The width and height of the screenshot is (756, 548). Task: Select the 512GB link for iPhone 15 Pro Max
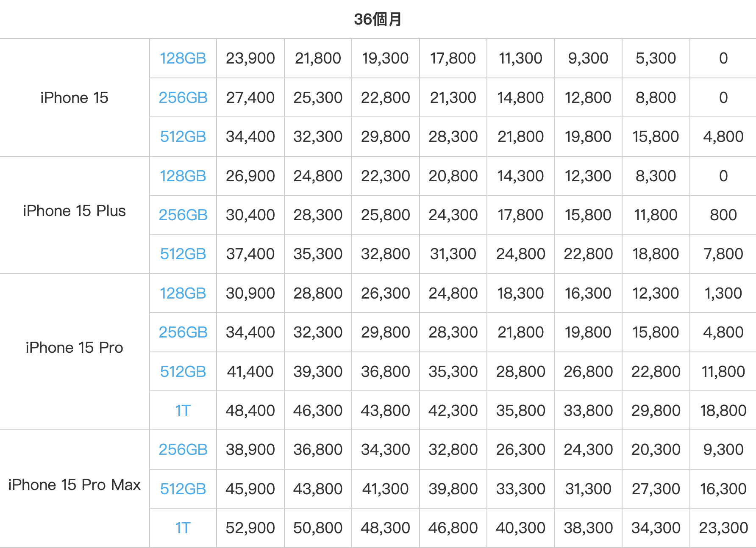pos(183,489)
